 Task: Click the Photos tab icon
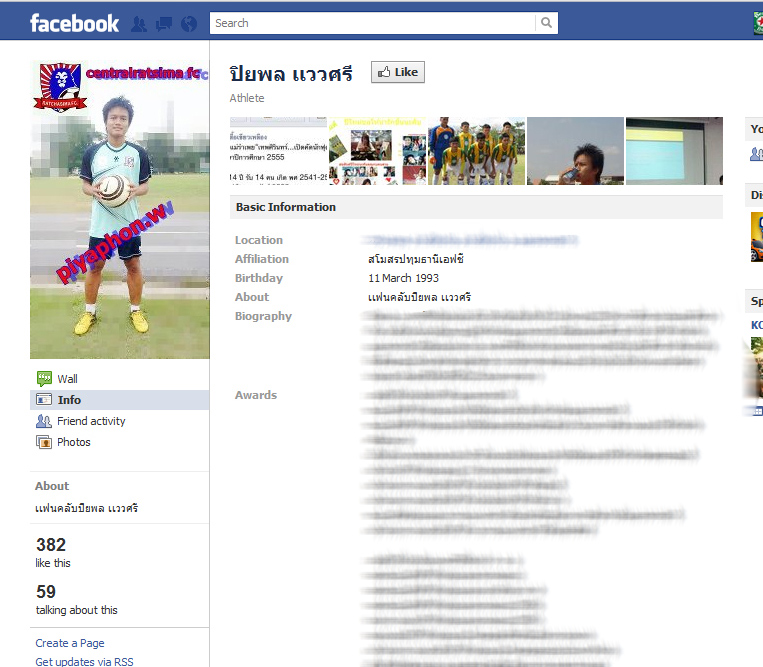coord(44,442)
